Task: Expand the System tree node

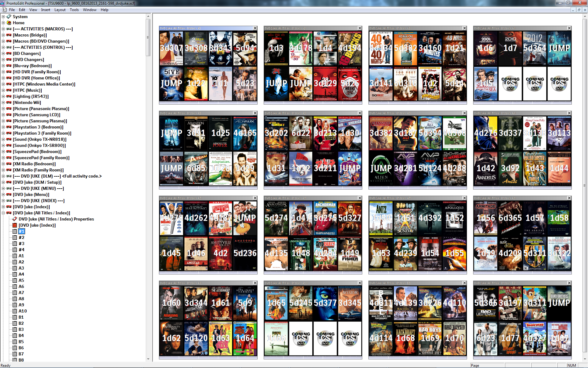Action: pos(3,17)
